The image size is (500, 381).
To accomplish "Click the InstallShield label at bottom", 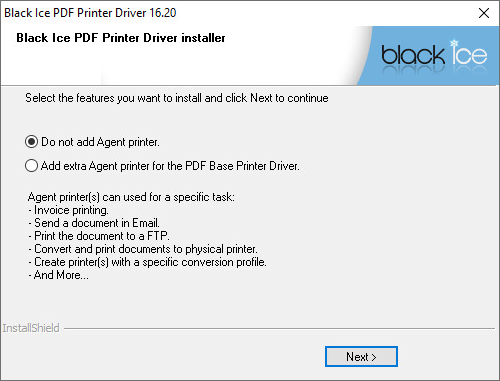I will point(31,328).
